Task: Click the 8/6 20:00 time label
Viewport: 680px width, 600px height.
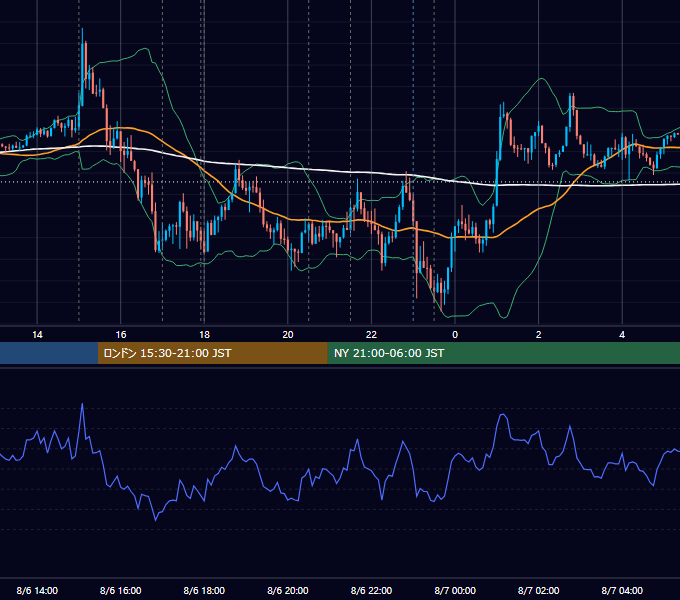Action: [x=288, y=590]
